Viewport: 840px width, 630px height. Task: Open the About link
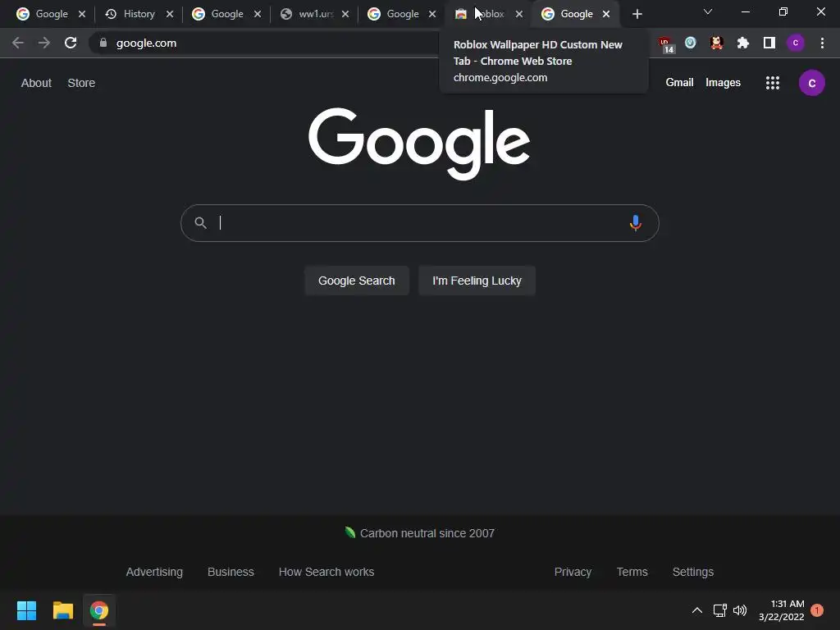tap(36, 83)
